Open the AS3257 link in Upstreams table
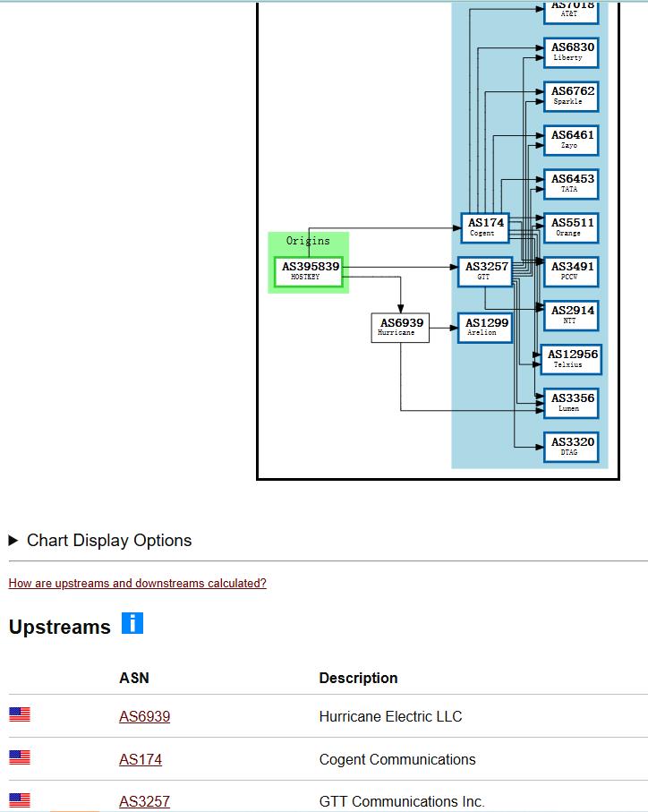The width and height of the screenshot is (648, 812). point(144,801)
